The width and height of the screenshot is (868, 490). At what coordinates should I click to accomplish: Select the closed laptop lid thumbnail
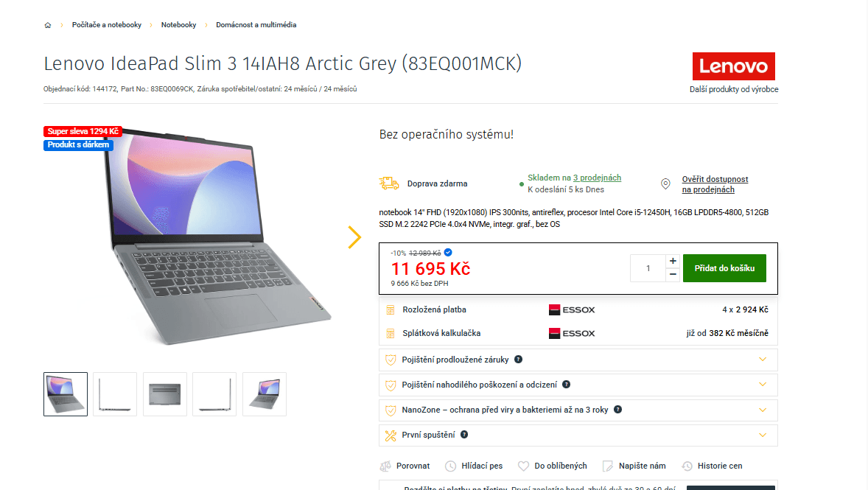[x=165, y=394]
